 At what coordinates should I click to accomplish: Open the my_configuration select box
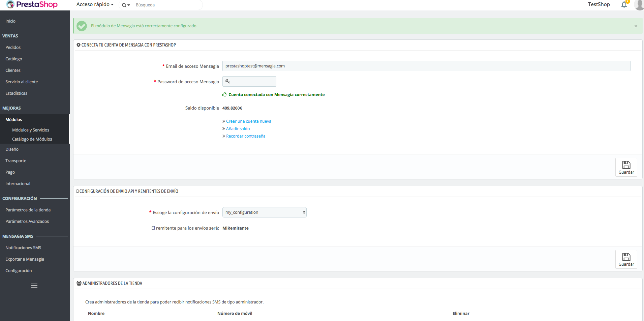(x=264, y=212)
